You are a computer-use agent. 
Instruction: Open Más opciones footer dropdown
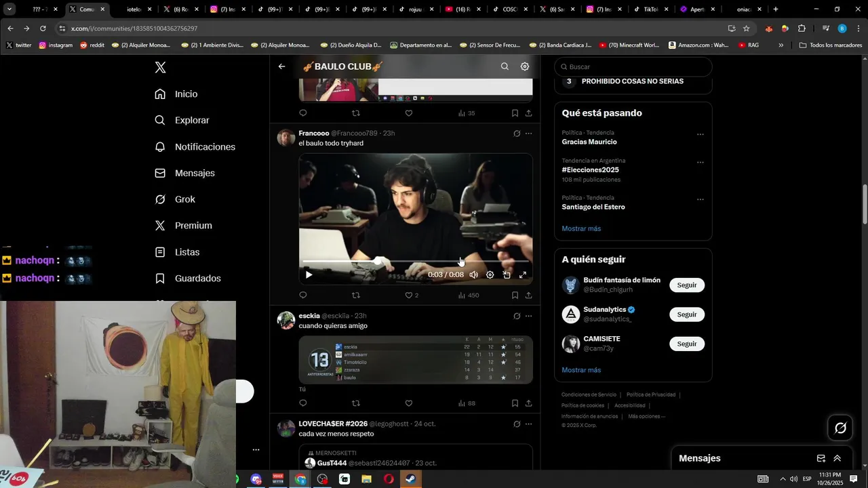tap(647, 416)
